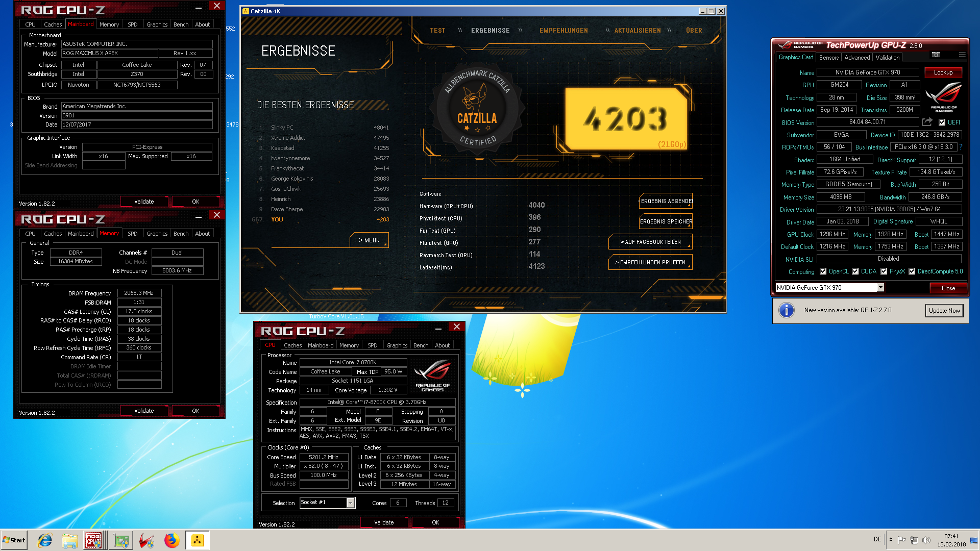Click the network tray icon
The width and height of the screenshot is (980, 551).
(914, 540)
